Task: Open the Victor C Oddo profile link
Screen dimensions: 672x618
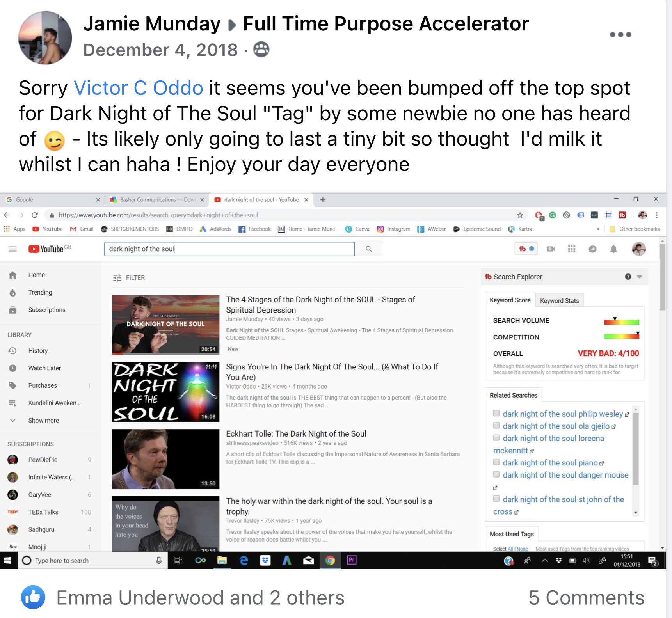Action: pos(139,88)
